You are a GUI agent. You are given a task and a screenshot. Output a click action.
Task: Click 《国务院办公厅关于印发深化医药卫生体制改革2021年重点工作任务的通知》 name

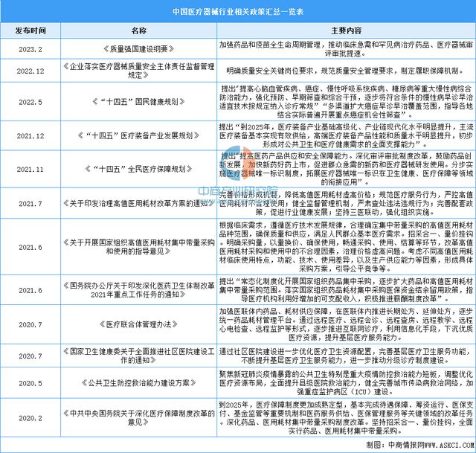pyautogui.click(x=139, y=290)
